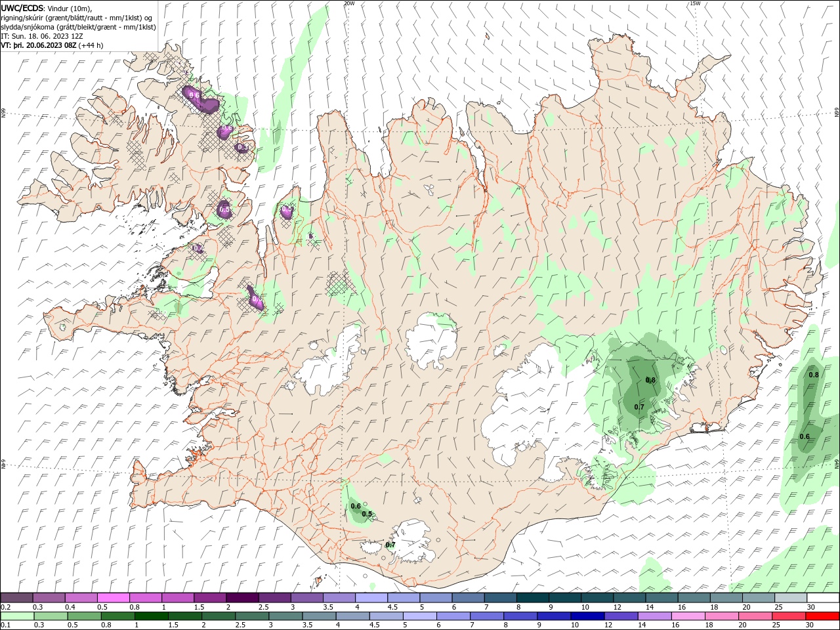Click the 15W longitude label at top
The image size is (840, 630).
(695, 3)
